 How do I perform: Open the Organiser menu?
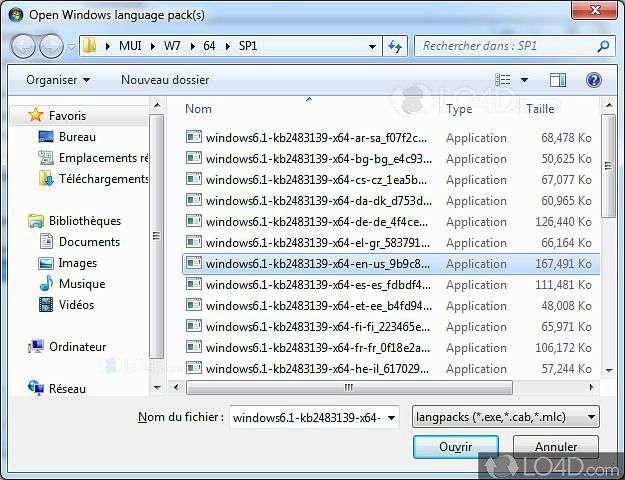[58, 80]
